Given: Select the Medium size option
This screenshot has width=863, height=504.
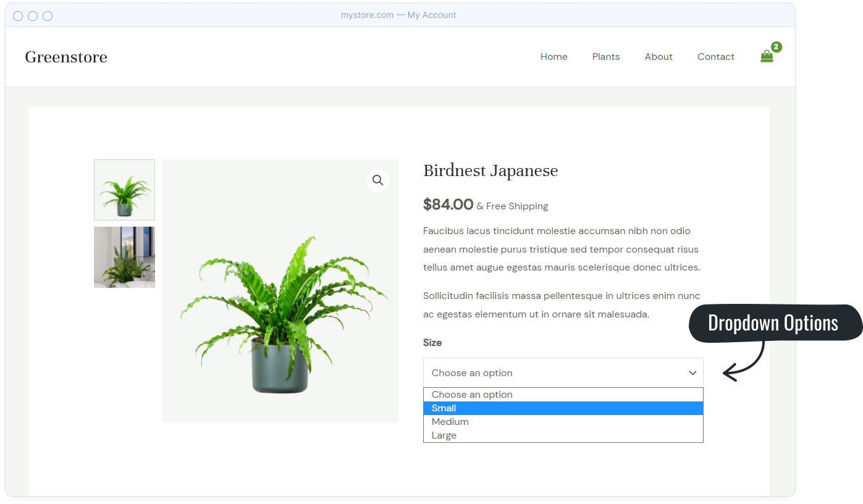Looking at the screenshot, I should point(563,422).
